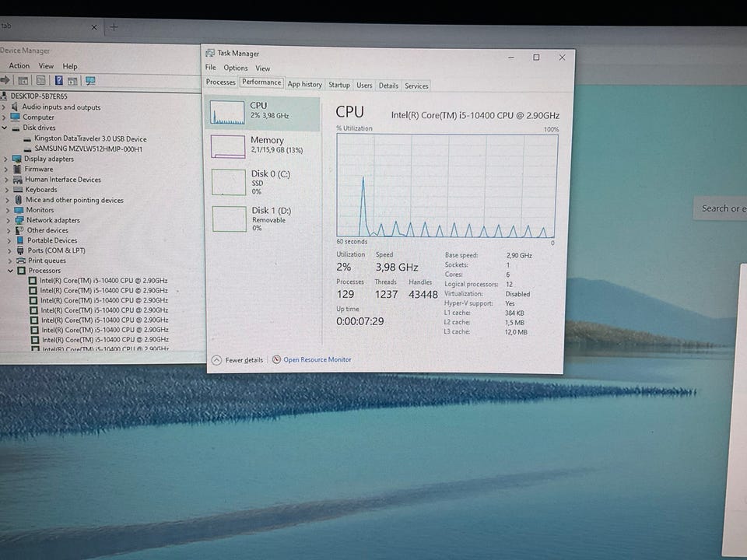Open the Options menu in Task Manager
Image resolution: width=747 pixels, height=560 pixels.
click(x=235, y=68)
